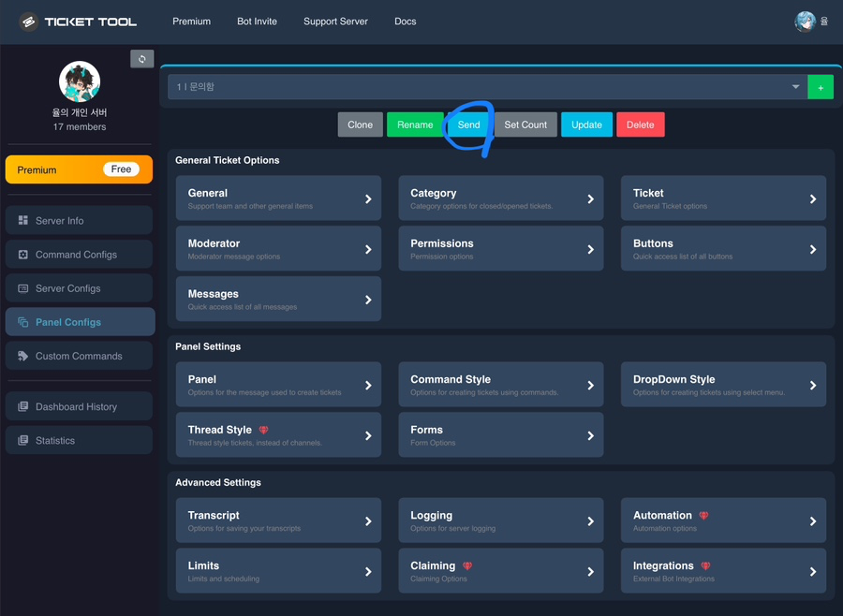Open the DropDown Style options card
The image size is (843, 616).
click(723, 385)
